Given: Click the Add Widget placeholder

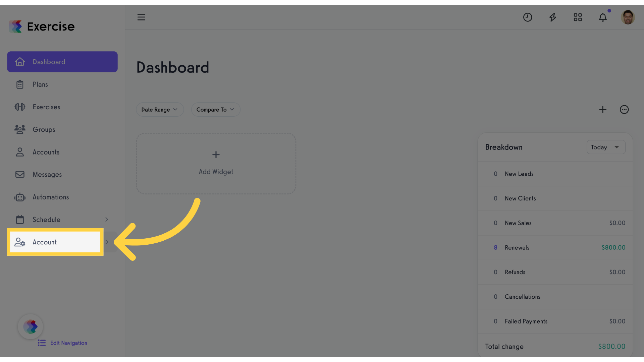Looking at the screenshot, I should coord(216,164).
